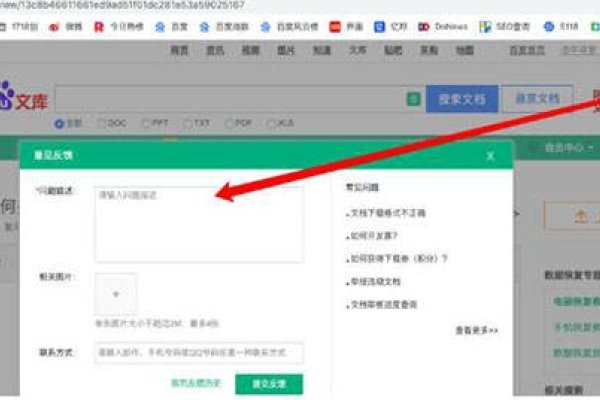Open FAQ 文档下载格式不正确
Screen dimensions: 600x400
(386, 213)
